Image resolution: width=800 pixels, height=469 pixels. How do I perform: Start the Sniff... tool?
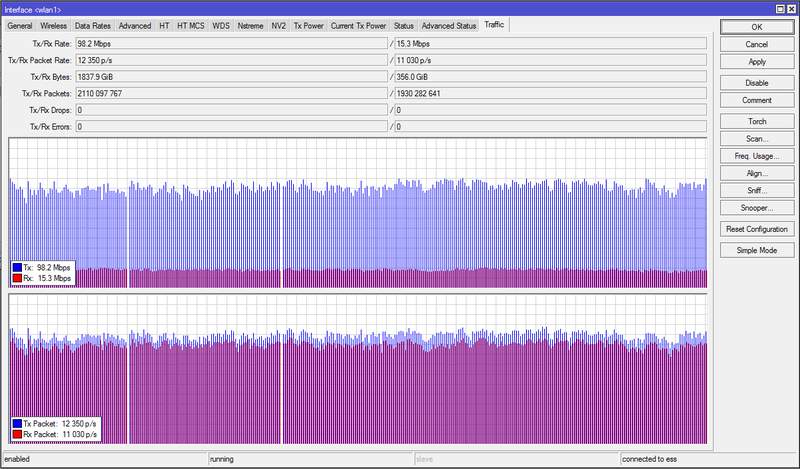click(x=757, y=190)
